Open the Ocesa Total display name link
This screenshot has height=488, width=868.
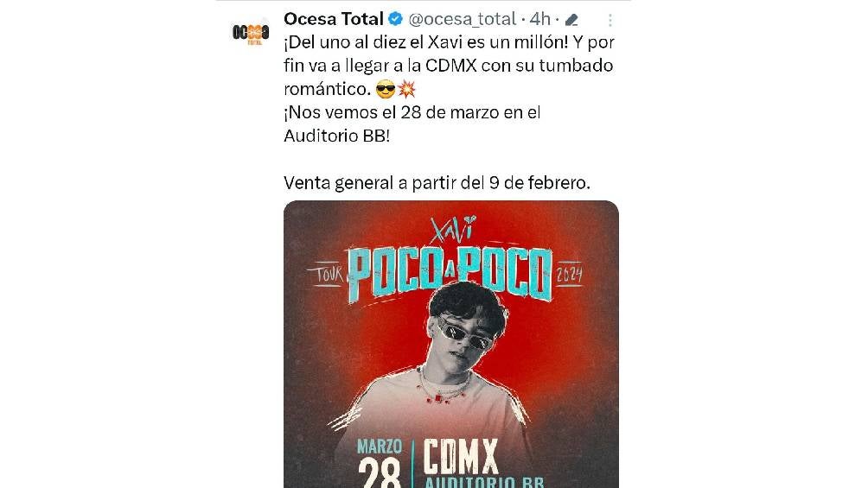[x=334, y=19]
